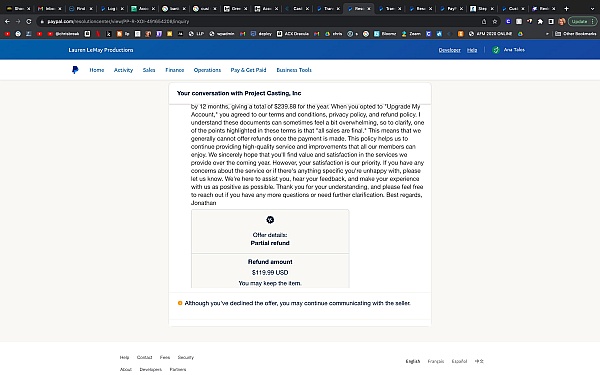The image size is (600, 375).
Task: Click the footer Developers link
Action: point(150,369)
